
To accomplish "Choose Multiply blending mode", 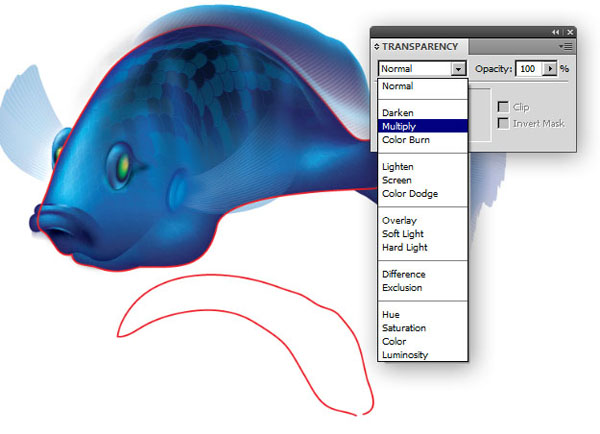I will [x=423, y=126].
